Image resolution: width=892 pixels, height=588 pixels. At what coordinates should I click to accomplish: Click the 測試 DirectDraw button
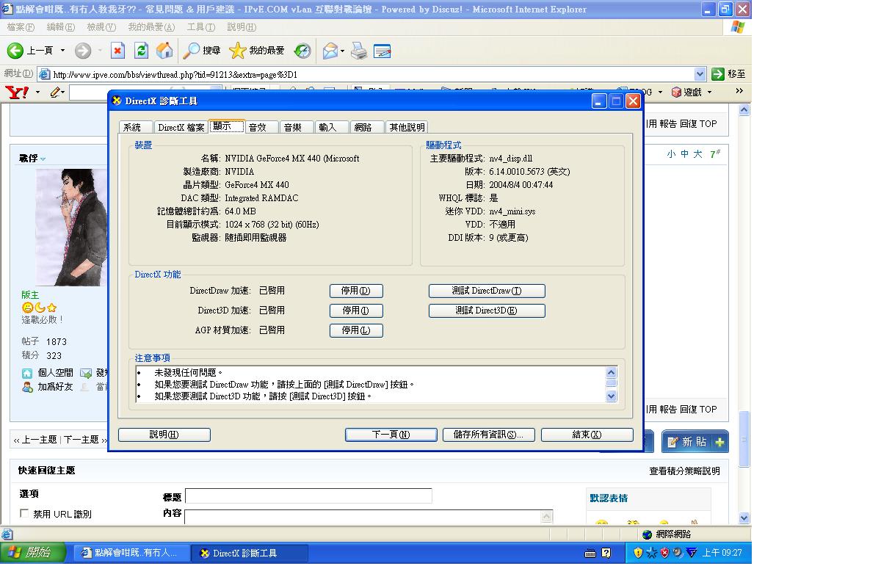point(487,291)
